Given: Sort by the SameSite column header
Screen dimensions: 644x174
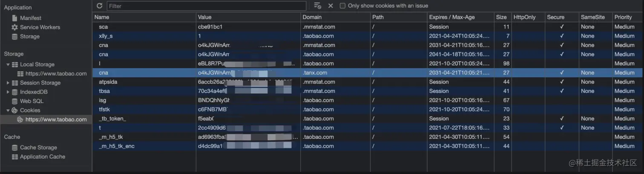Looking at the screenshot, I should pyautogui.click(x=595, y=17).
